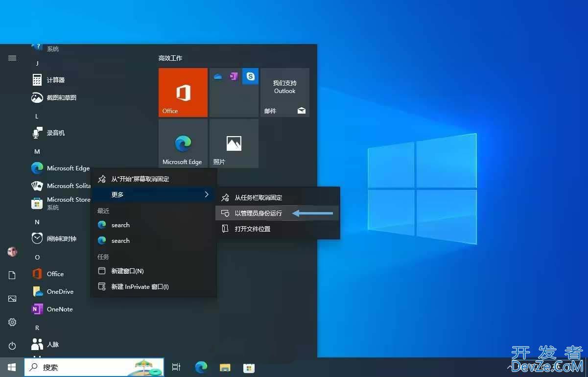Viewport: 588px width, 377px height.
Task: Click the letter M section header
Action: [x=37, y=151]
